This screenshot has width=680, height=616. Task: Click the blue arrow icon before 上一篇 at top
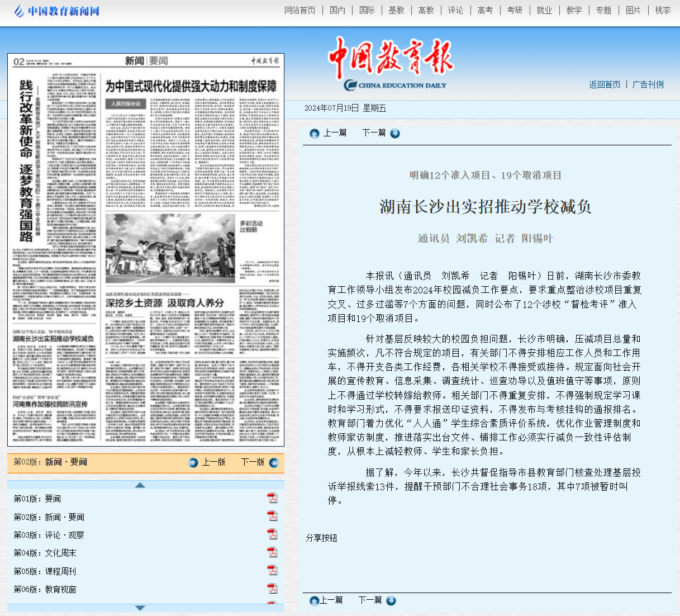[314, 133]
